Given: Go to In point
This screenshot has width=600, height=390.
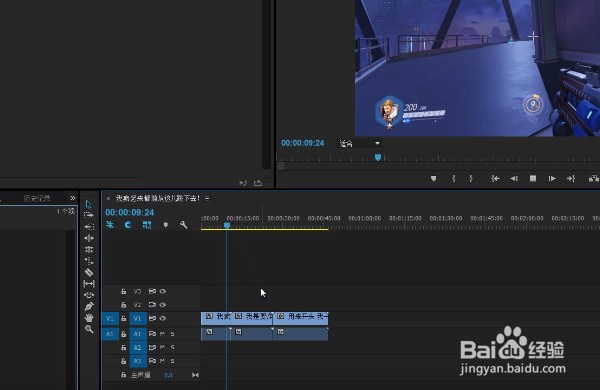Looking at the screenshot, I should coord(495,178).
